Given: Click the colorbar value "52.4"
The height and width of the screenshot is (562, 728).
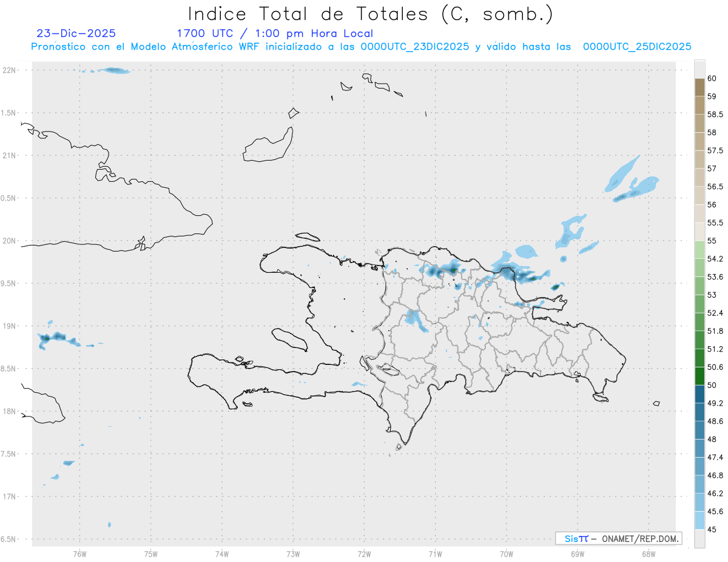Looking at the screenshot, I should pos(715,313).
